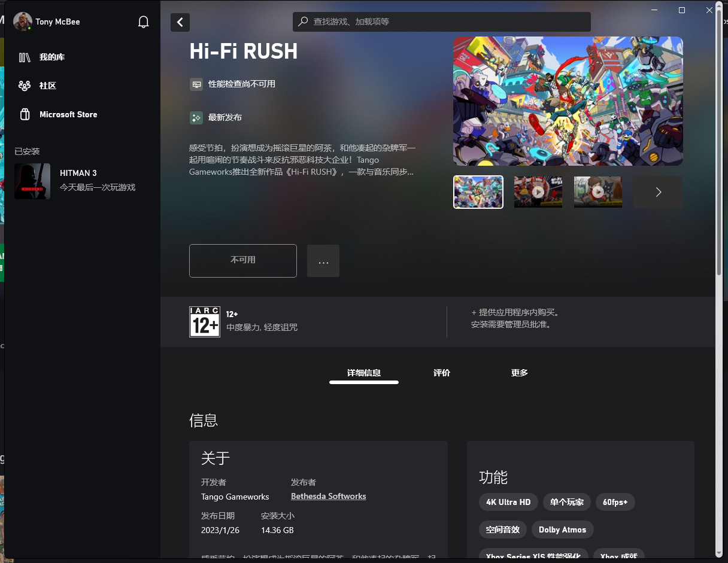Click the search magnifier icon
The height and width of the screenshot is (563, 728).
click(303, 22)
